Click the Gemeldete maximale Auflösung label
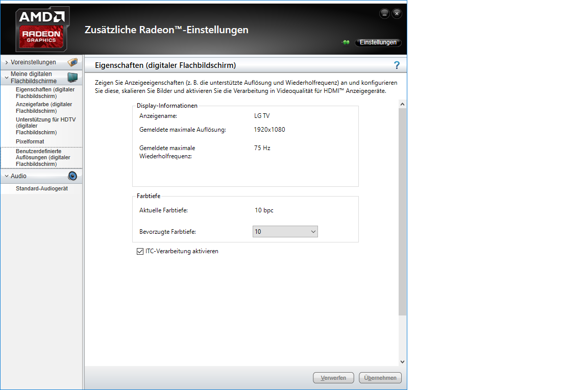588x390 pixels. coord(183,130)
